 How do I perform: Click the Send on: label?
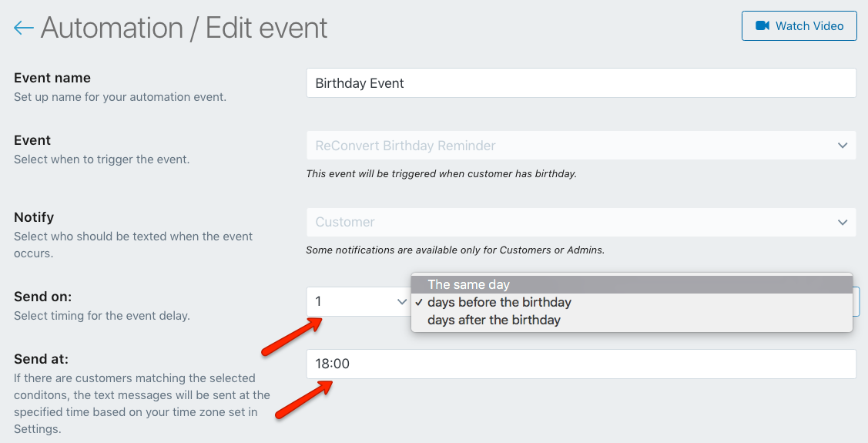pos(42,297)
